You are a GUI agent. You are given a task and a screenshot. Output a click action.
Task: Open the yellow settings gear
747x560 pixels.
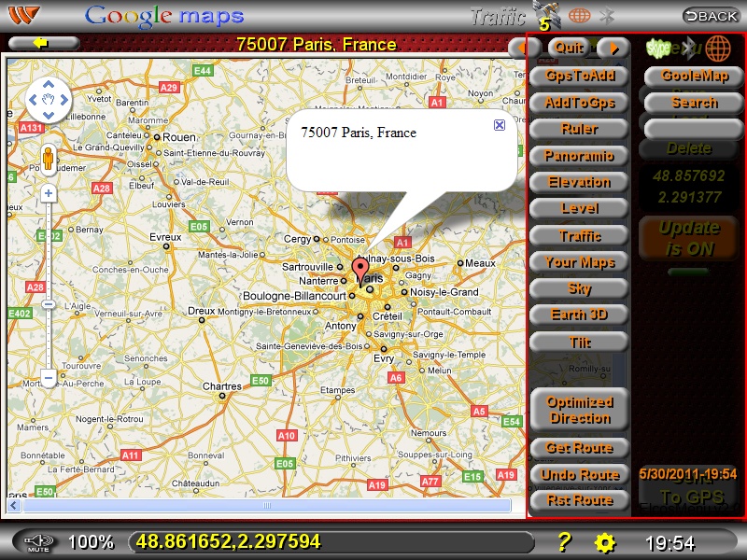[606, 542]
